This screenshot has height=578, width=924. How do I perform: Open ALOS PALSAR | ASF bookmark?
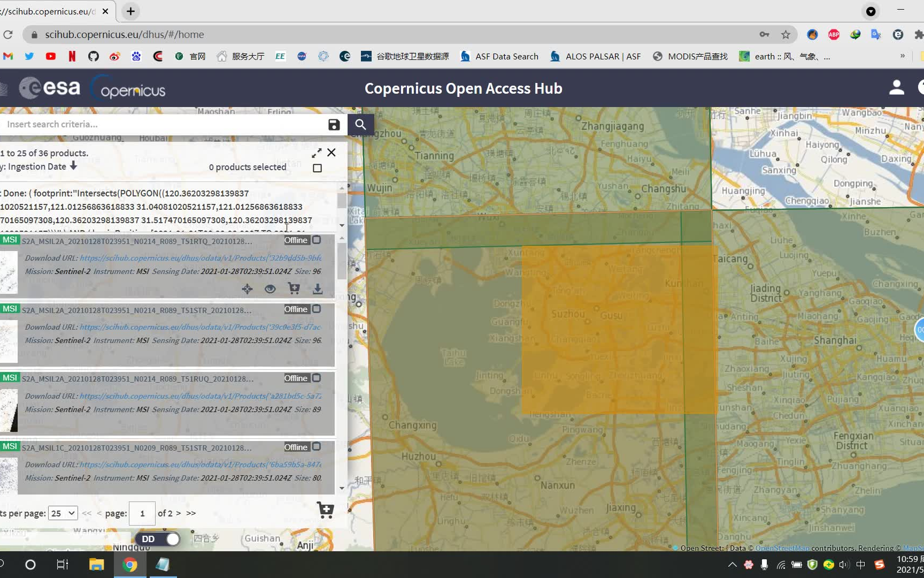pyautogui.click(x=595, y=56)
